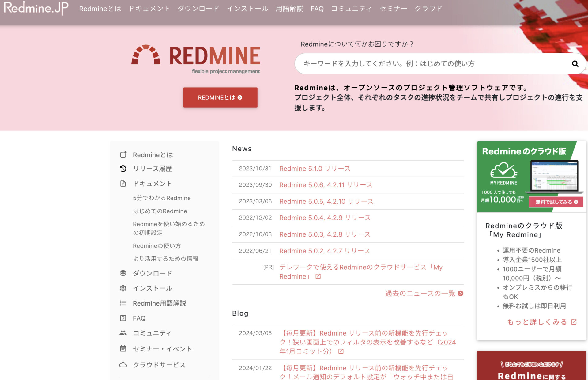The image size is (588, 380).
Task: Open インストール in top navigation bar
Action: tap(247, 9)
